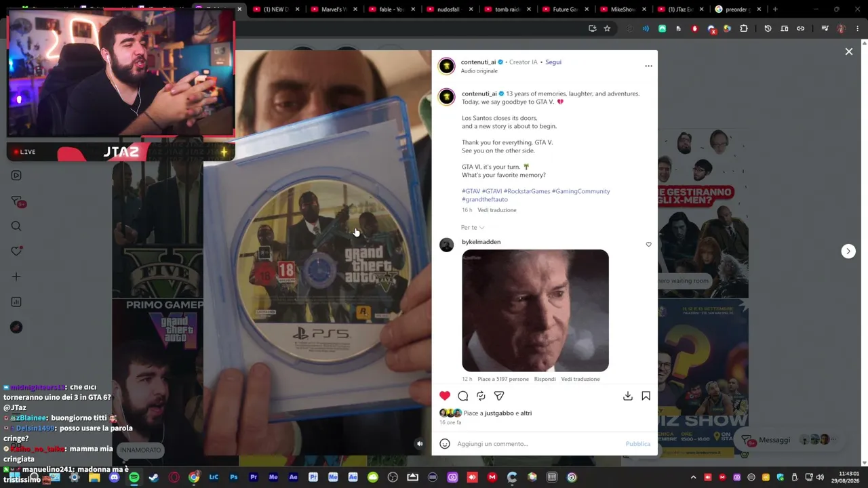Download the post with the download icon
Viewport: 868px width, 488px height.
pos(628,396)
